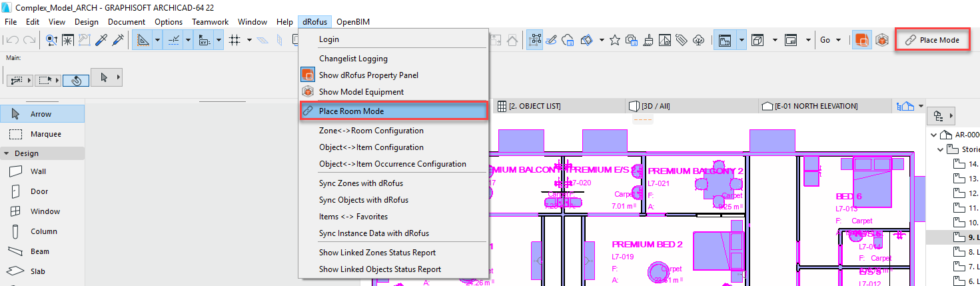Click the Redo arrow in the toolbar
Screen dimensions: 980x286
click(x=29, y=40)
